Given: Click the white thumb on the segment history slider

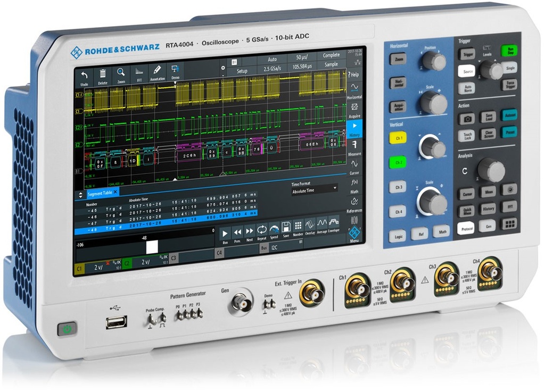Looking at the screenshot, I should click(152, 247).
